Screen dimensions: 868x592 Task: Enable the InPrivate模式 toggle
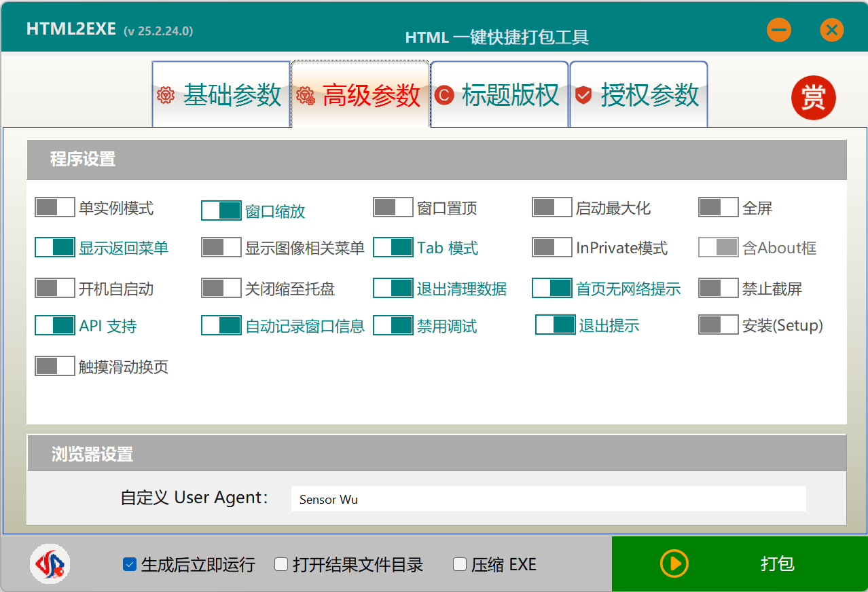point(551,247)
